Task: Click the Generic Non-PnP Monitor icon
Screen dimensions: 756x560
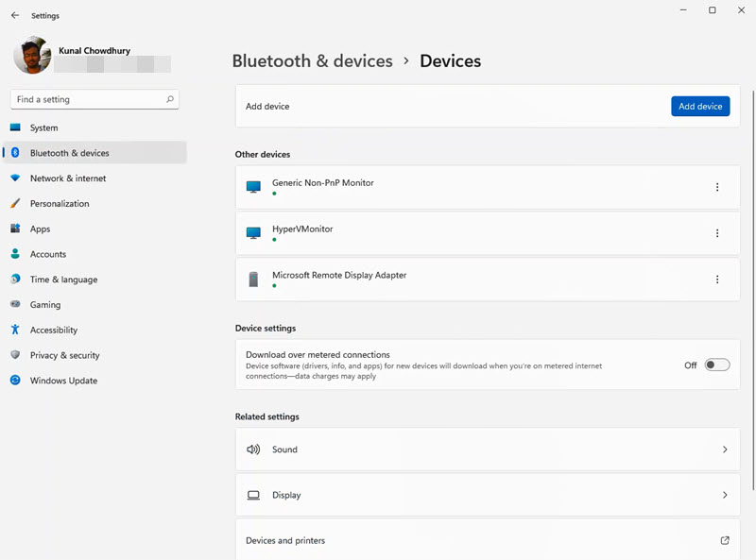Action: (253, 186)
